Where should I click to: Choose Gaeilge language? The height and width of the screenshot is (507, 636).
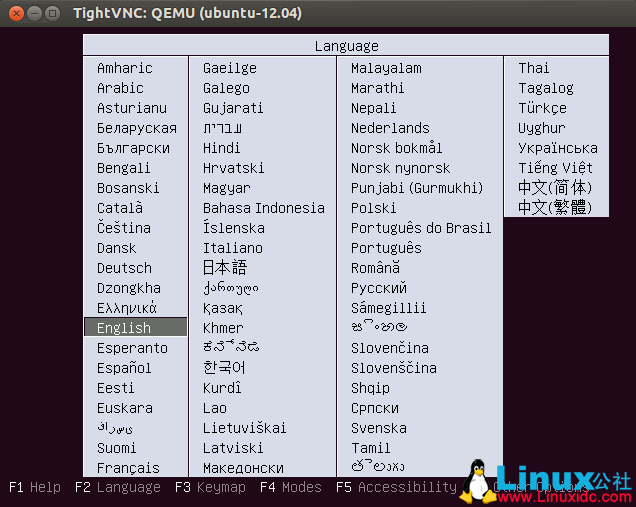pyautogui.click(x=230, y=68)
